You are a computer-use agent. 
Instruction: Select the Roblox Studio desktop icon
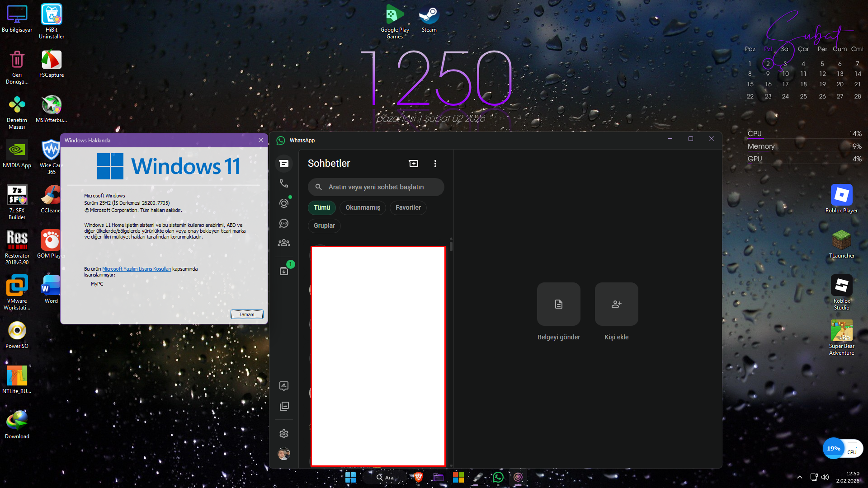pyautogui.click(x=841, y=293)
